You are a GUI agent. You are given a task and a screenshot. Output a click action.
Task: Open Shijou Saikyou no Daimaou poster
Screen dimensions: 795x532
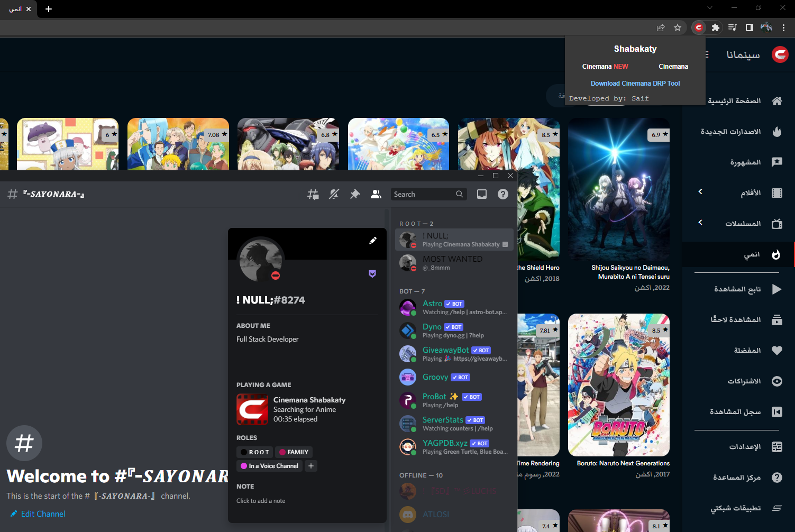[x=619, y=189]
